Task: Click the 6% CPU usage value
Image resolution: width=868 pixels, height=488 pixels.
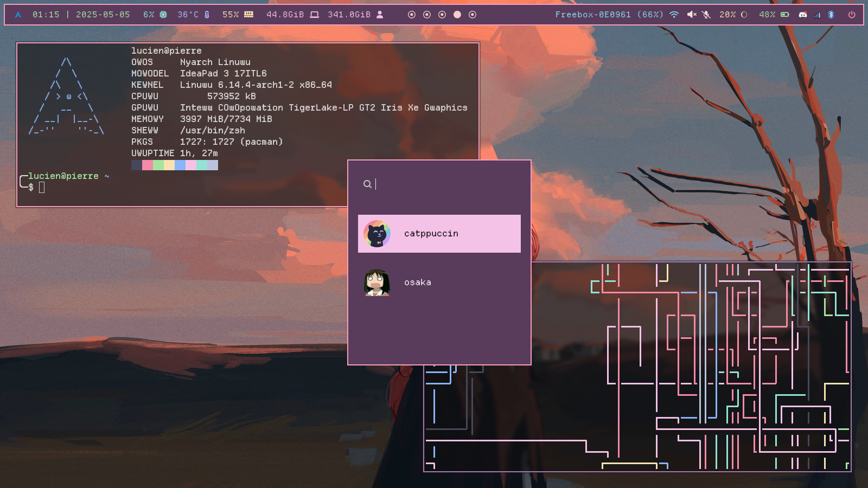Action: point(149,15)
